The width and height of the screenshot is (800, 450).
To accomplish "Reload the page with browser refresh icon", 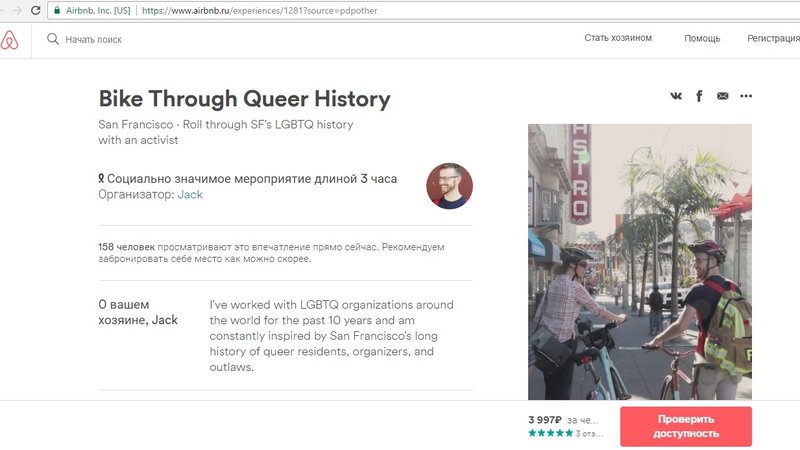I will point(36,10).
